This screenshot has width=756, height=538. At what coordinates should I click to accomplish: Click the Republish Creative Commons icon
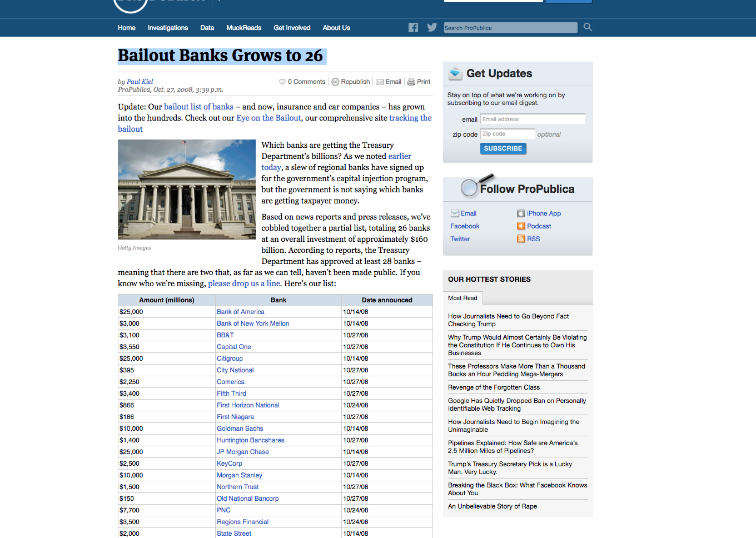tap(335, 82)
